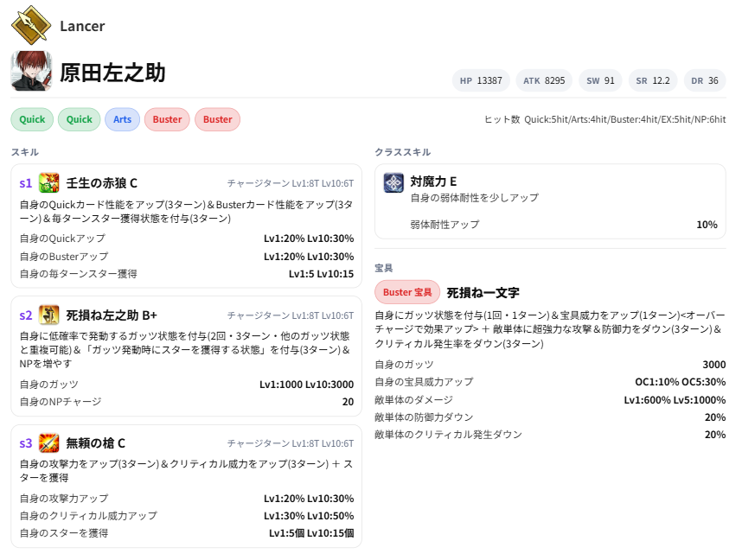Click the 敵単体のダメージ row
Screen dimensions: 742x560
click(550, 400)
